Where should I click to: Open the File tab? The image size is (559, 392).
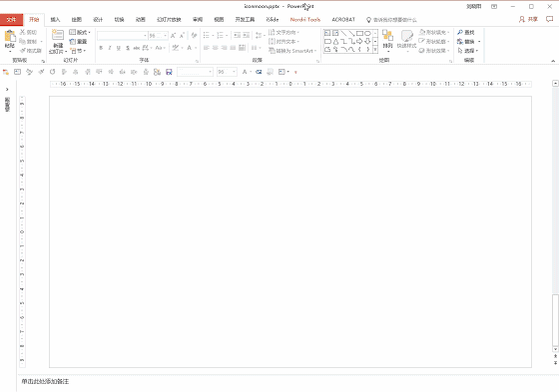(x=11, y=20)
